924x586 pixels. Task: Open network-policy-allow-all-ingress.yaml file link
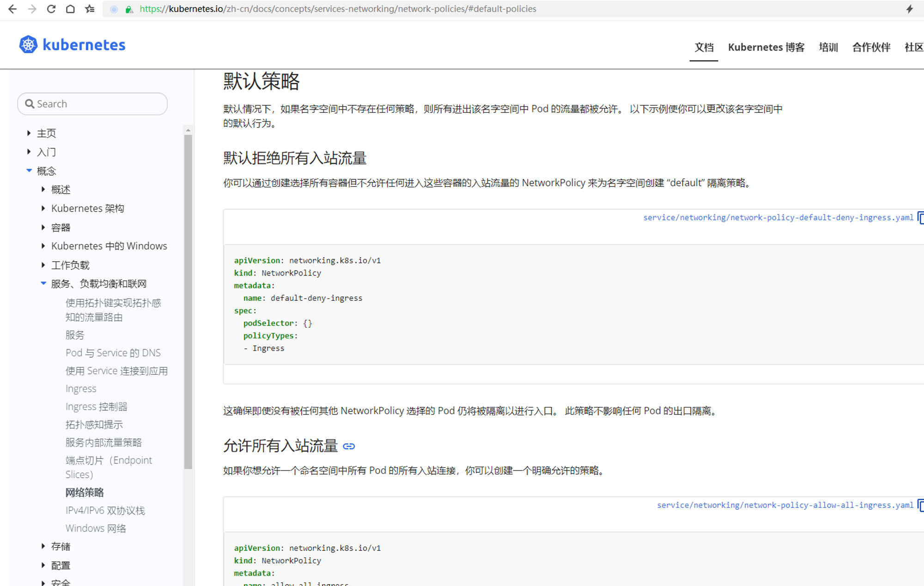tap(785, 505)
